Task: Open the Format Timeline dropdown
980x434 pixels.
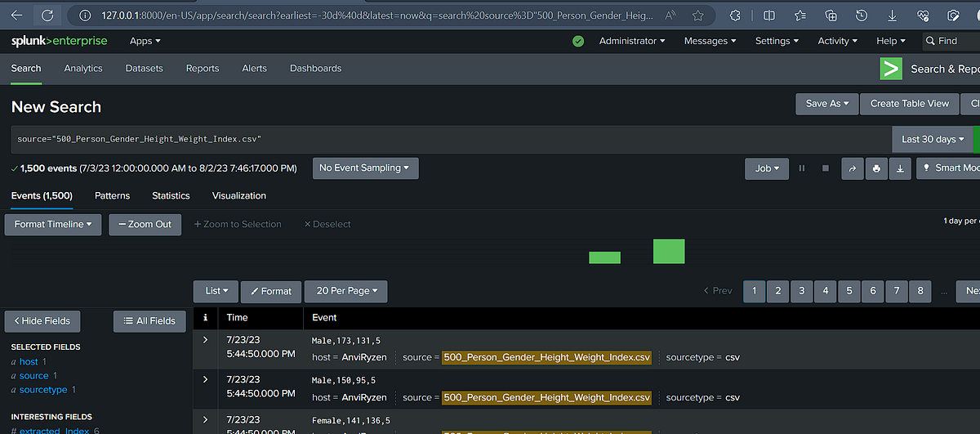Action: click(x=53, y=224)
